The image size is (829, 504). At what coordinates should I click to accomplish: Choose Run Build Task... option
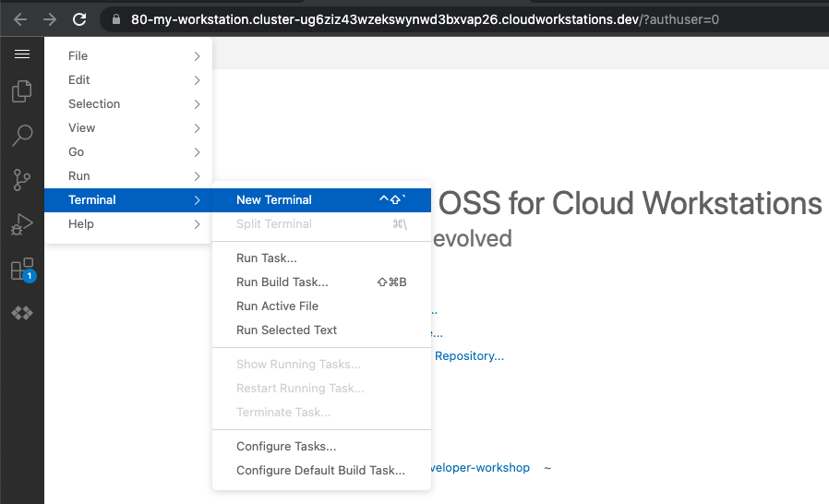click(282, 282)
